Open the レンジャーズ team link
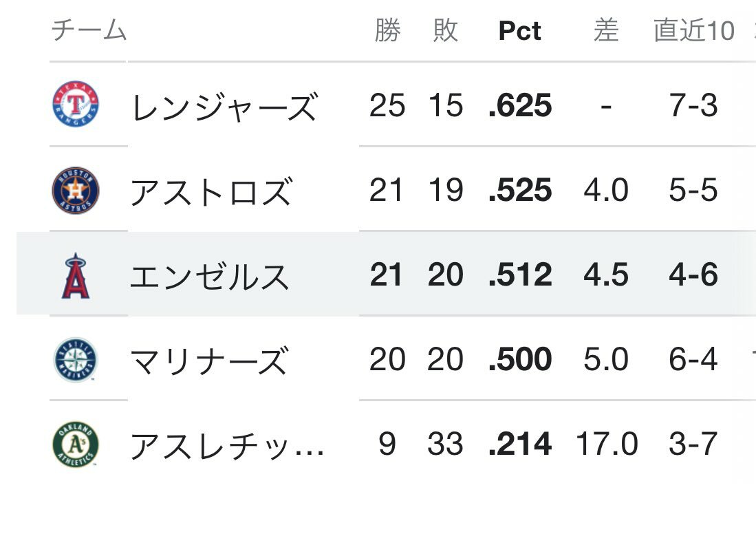Viewport: 756px width, 545px height. coord(224,107)
